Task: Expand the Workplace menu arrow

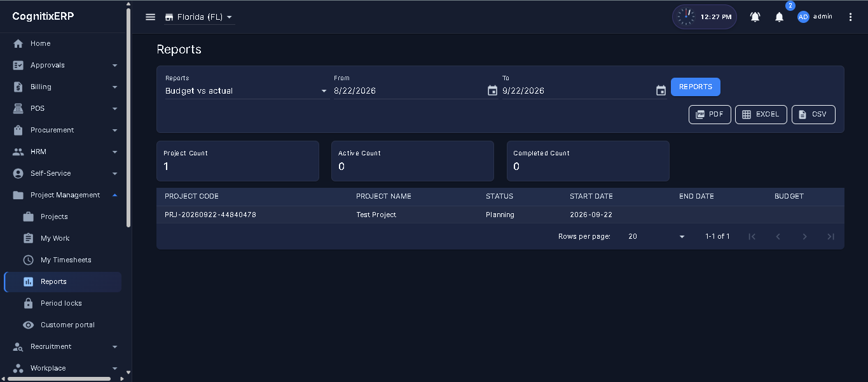Action: point(114,368)
